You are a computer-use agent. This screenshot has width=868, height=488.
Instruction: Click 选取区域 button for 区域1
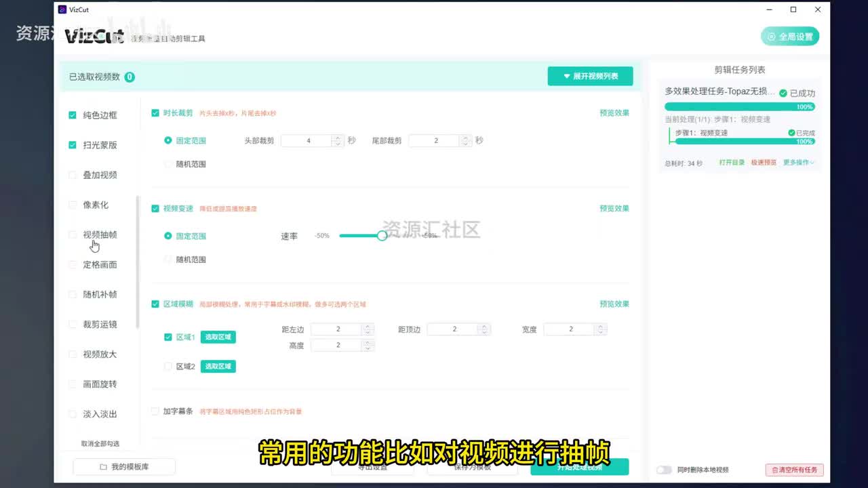pyautogui.click(x=218, y=337)
